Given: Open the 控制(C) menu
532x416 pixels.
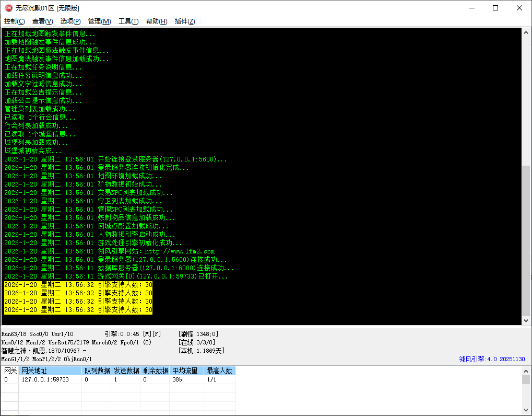Looking at the screenshot, I should [14, 21].
